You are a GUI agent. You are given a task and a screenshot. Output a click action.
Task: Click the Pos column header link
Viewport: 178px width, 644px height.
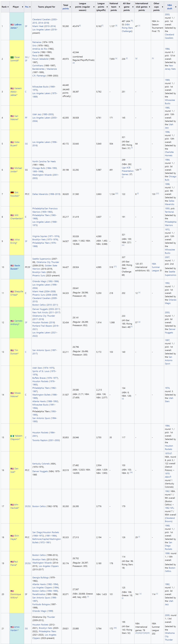click(27, 7)
